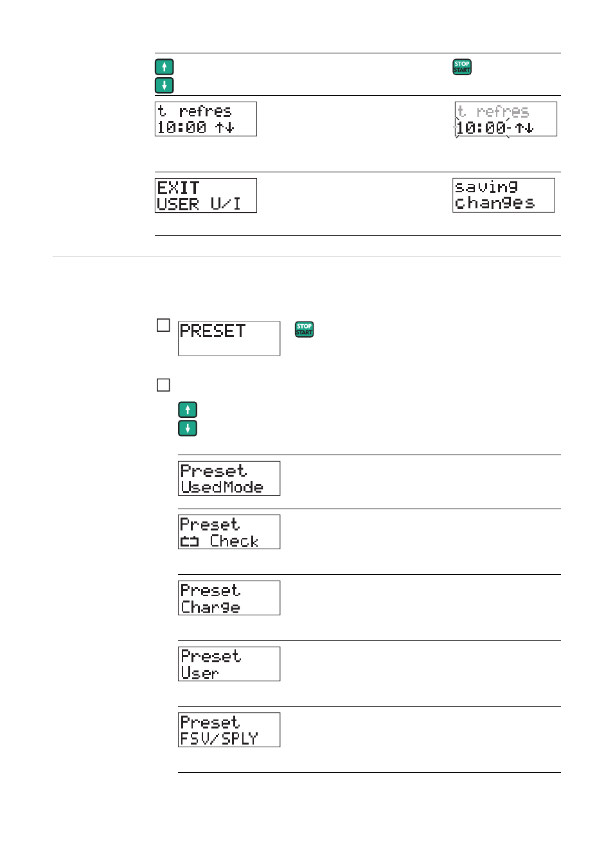Click the top down-arrow key icon
The width and height of the screenshot is (613, 868).
[x=164, y=85]
